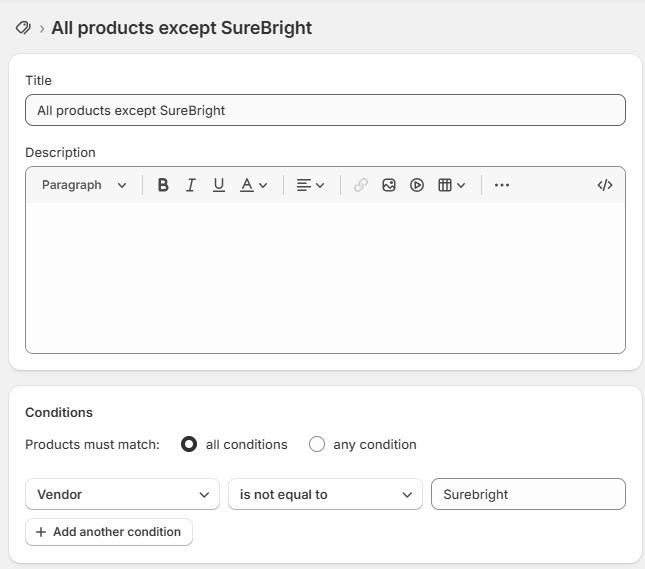Toggle italic formatting in description editor
Screen dimensions: 645x569
(190, 185)
